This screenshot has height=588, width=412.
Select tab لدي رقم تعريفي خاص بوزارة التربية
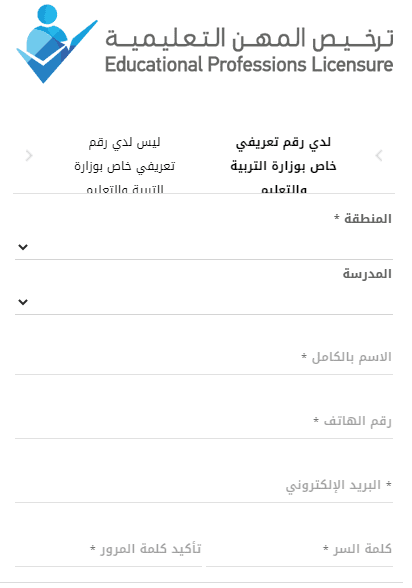[x=283, y=165]
